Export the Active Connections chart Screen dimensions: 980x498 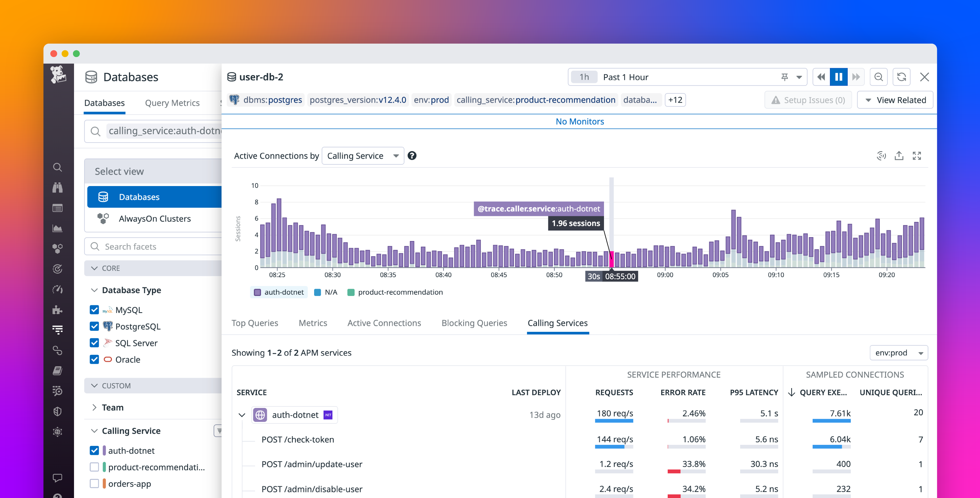pos(899,155)
